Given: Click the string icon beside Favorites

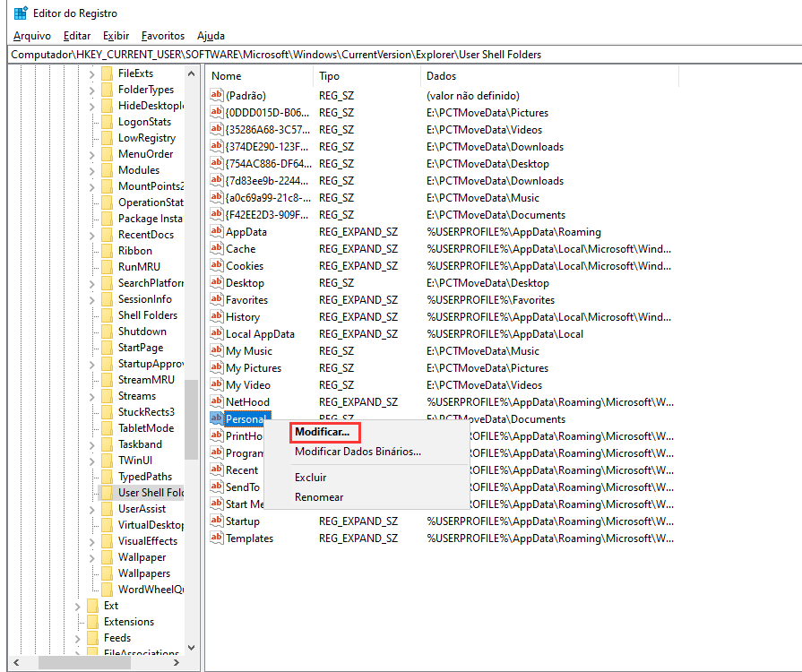Looking at the screenshot, I should pyautogui.click(x=216, y=300).
